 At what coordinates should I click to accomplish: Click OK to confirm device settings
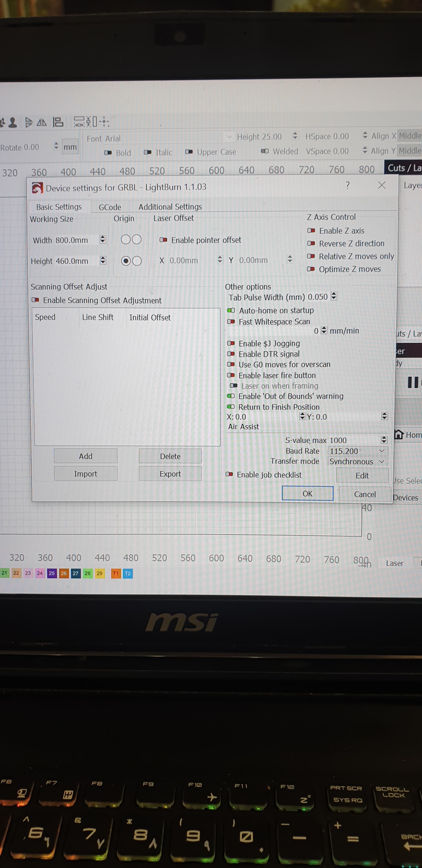point(307,494)
